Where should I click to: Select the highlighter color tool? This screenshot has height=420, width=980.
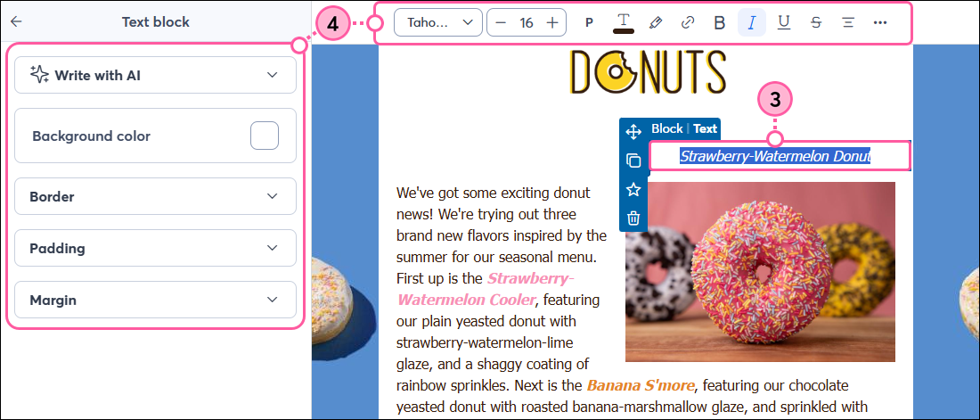click(x=655, y=22)
